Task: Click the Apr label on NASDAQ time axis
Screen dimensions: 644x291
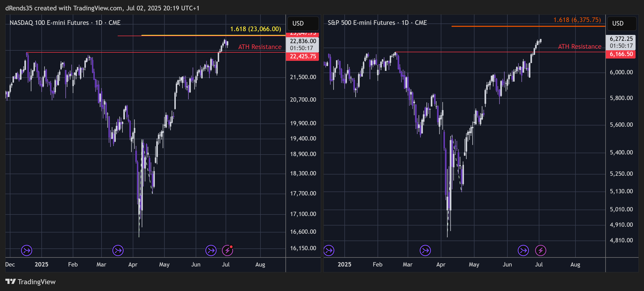Action: coord(133,265)
